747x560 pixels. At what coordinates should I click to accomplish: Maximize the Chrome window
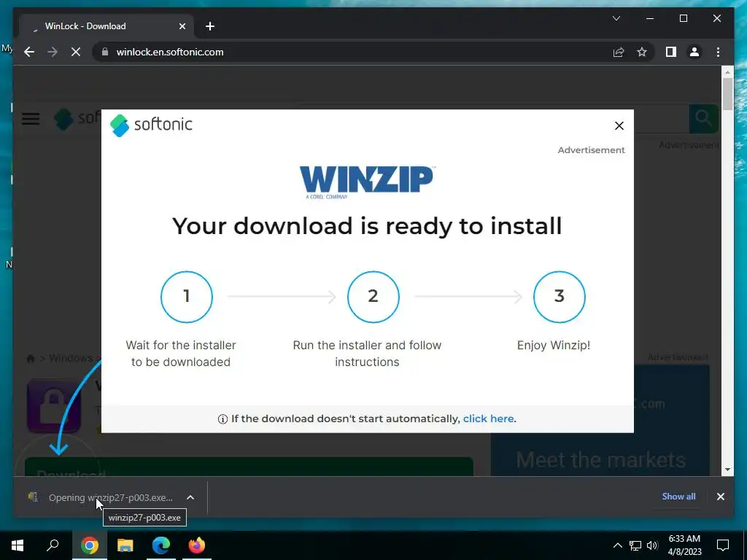pyautogui.click(x=683, y=18)
